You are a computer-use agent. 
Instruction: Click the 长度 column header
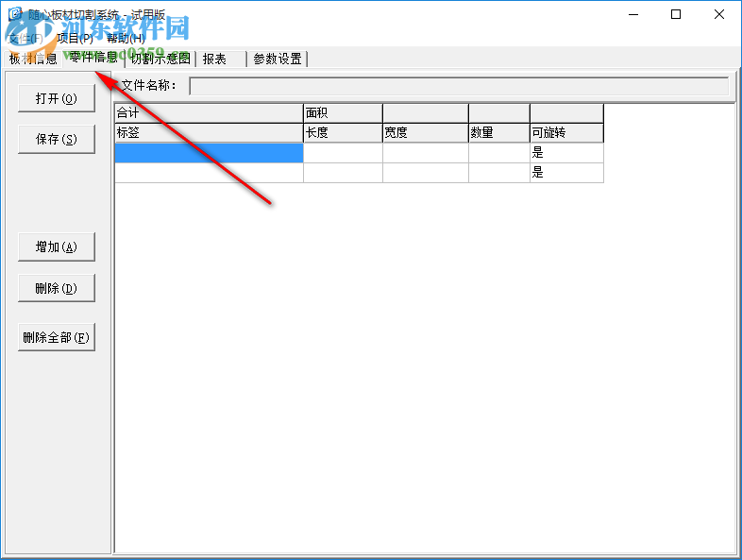(343, 133)
